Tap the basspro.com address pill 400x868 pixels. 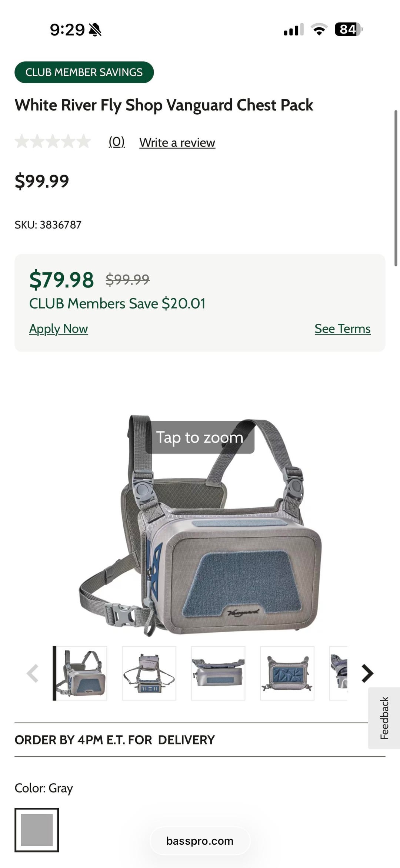[200, 841]
